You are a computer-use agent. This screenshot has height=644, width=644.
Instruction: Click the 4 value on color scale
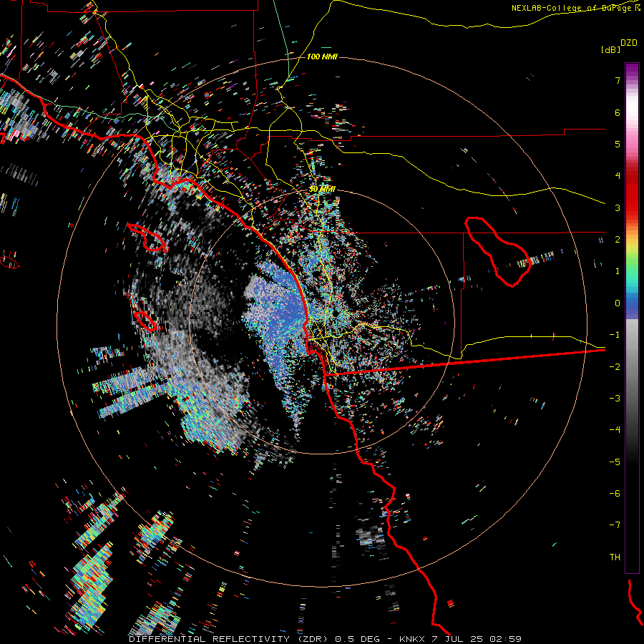point(618,176)
